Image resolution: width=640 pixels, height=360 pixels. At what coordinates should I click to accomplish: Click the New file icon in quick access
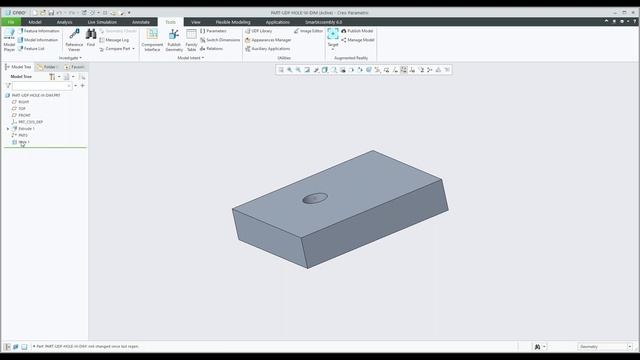tap(35, 13)
